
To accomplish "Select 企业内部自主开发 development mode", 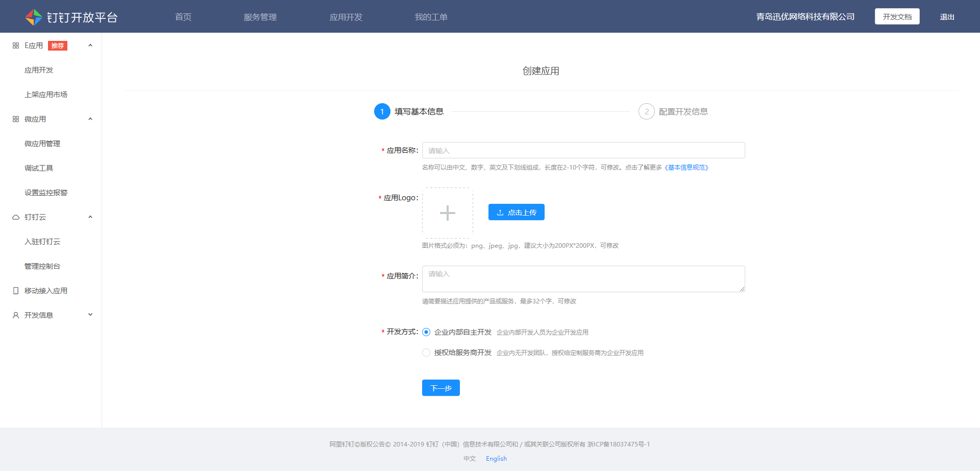I will 426,332.
